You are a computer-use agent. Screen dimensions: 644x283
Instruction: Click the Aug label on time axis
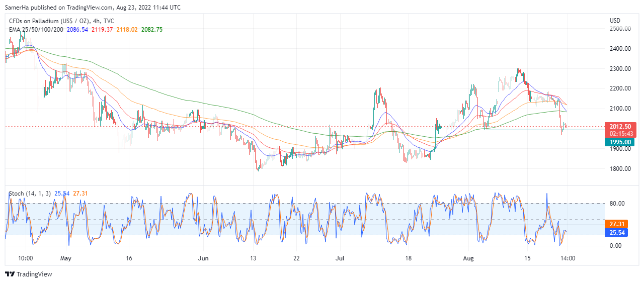tap(468, 258)
